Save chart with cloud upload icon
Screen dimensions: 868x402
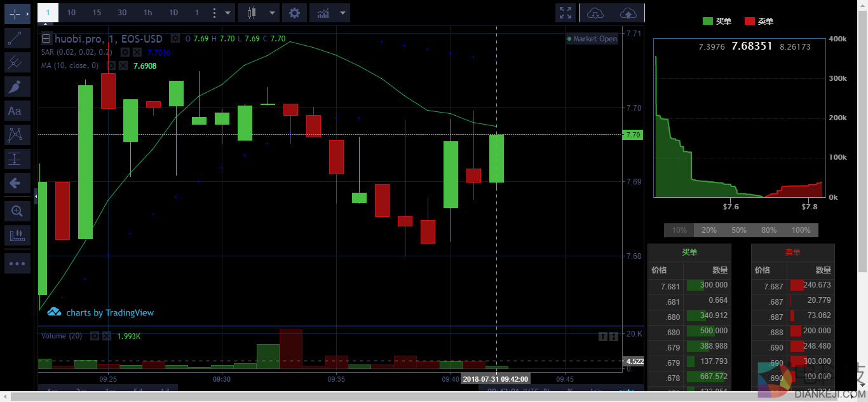pos(628,13)
